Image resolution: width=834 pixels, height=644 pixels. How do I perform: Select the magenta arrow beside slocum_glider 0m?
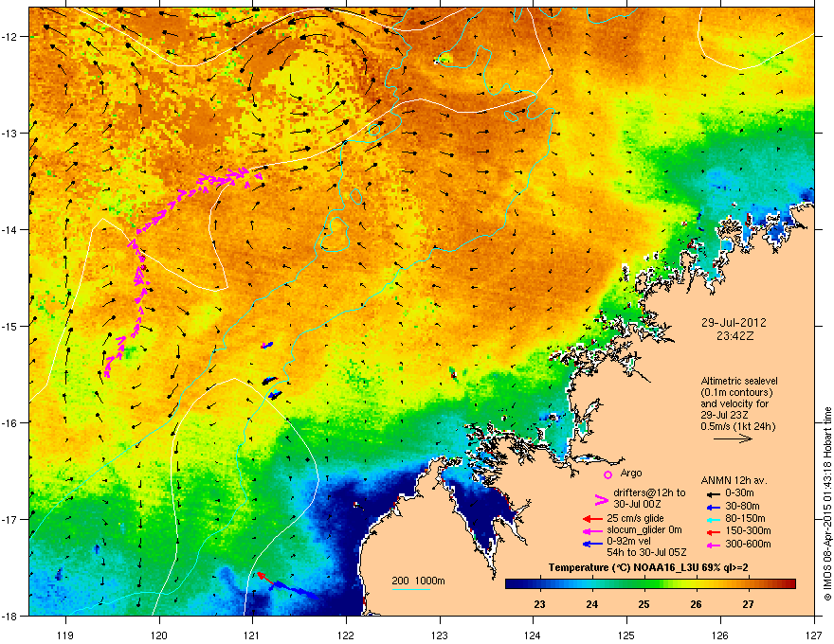592,530
